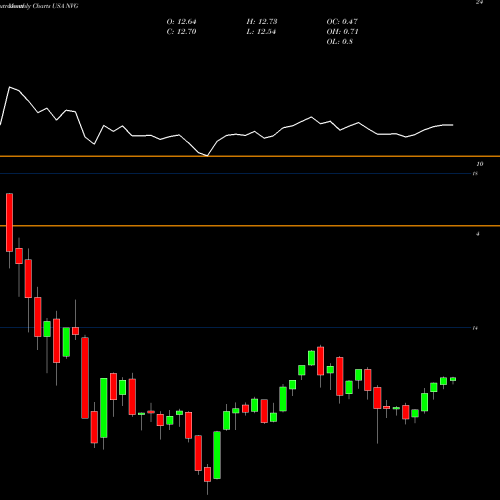The width and height of the screenshot is (500, 500).
Task: Click the "Charts USA NVG" chart title
Action: (56, 6)
